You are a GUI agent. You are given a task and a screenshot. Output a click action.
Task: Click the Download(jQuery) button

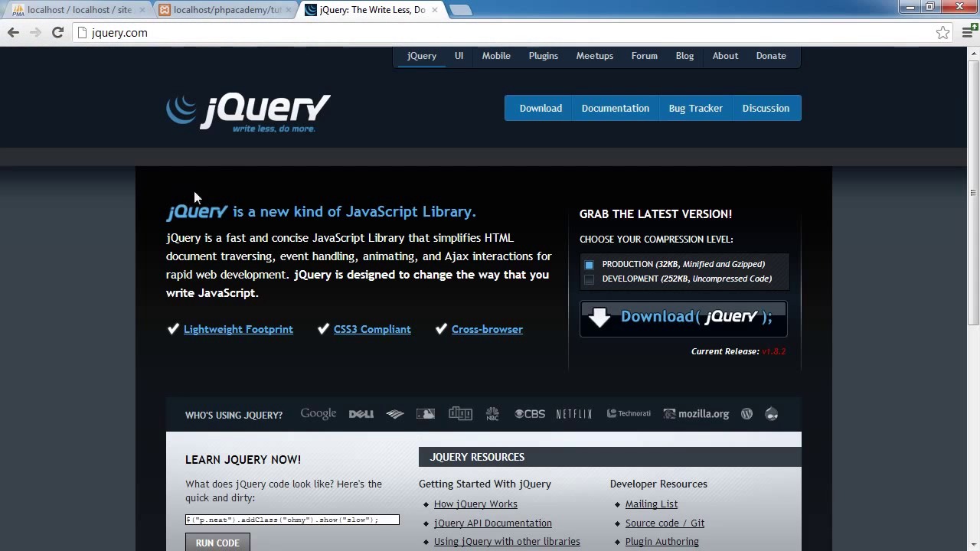pyautogui.click(x=683, y=318)
